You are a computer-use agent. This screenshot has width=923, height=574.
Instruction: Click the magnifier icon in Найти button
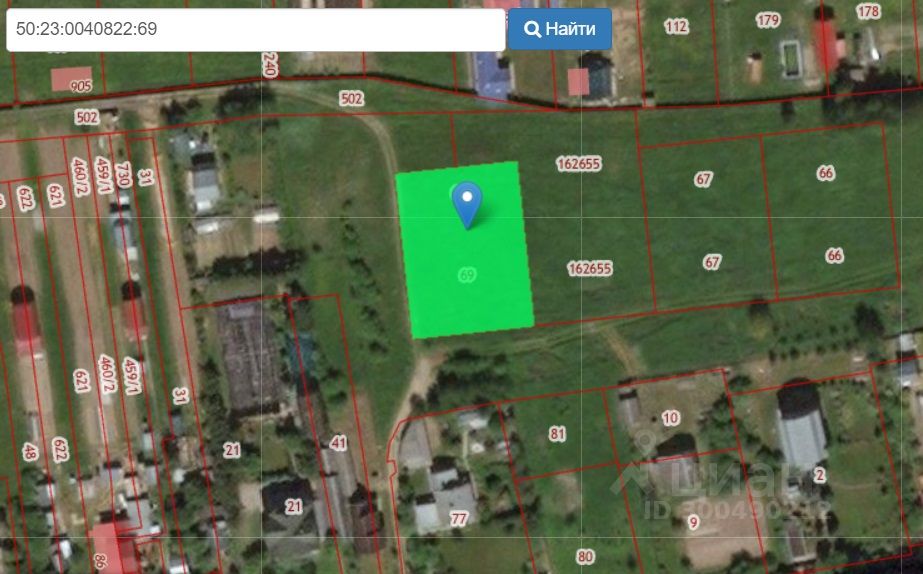[x=532, y=29]
